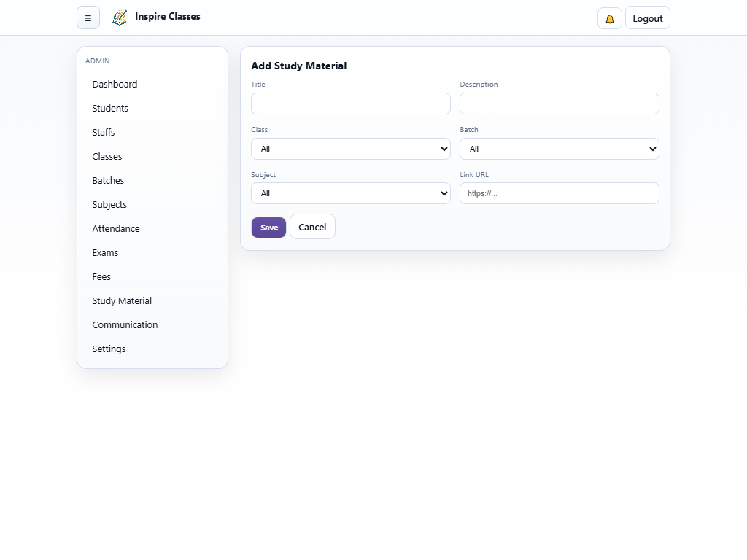Open the Staffs section
Screen dimensions: 747x560
point(104,133)
